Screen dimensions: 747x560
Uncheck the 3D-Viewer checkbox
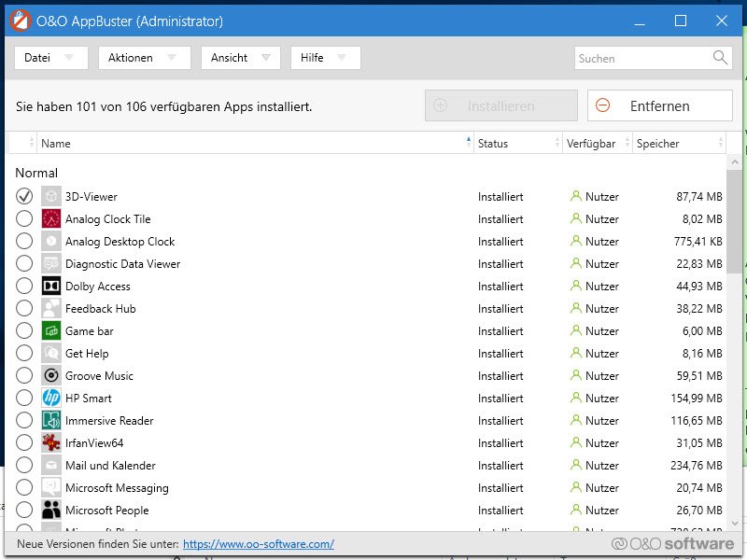point(24,197)
